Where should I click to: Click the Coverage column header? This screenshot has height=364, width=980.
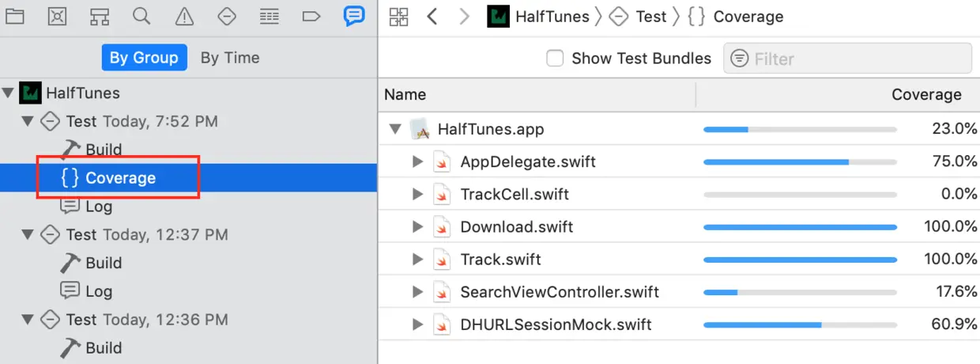click(926, 95)
